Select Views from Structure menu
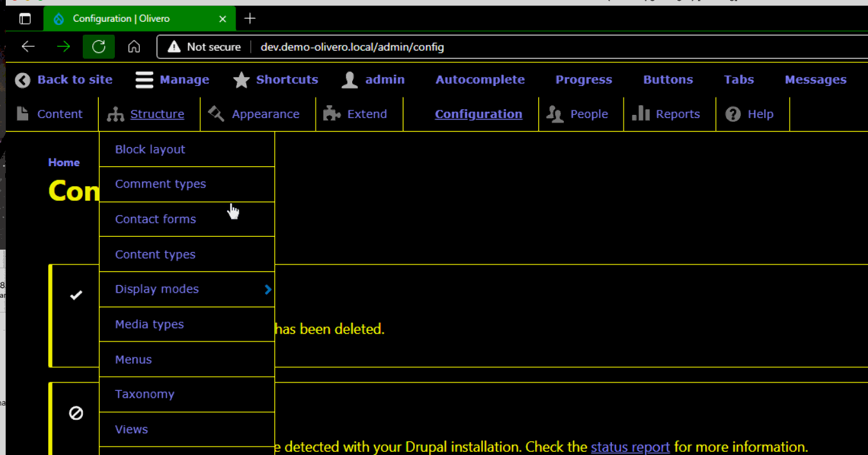Screen dimensions: 868x455 click(187, 429)
